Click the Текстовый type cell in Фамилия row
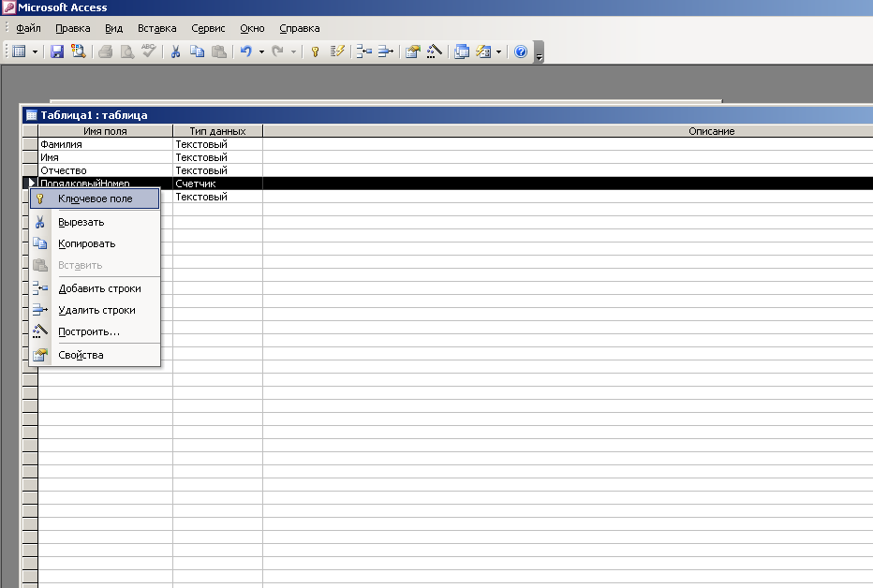The image size is (873, 588). point(217,144)
